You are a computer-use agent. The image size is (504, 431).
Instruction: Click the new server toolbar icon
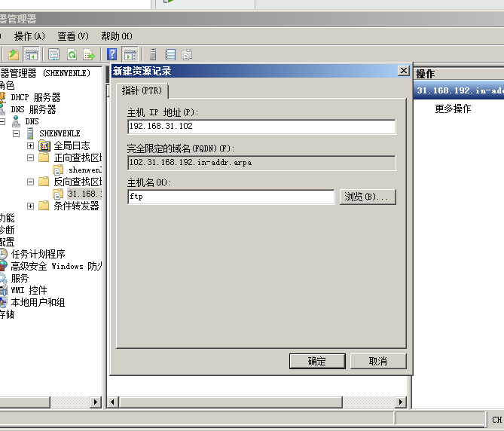(x=153, y=54)
